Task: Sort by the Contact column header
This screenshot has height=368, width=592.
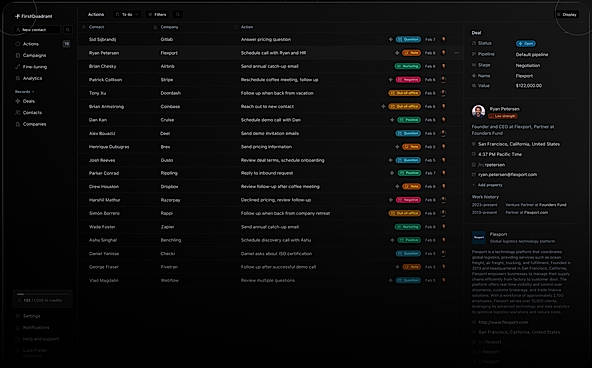Action: click(96, 27)
